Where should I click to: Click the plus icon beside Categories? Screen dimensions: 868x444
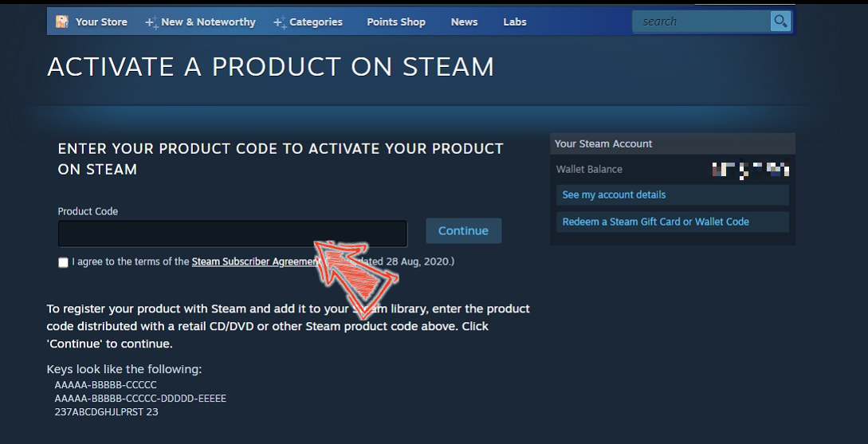pos(280,22)
